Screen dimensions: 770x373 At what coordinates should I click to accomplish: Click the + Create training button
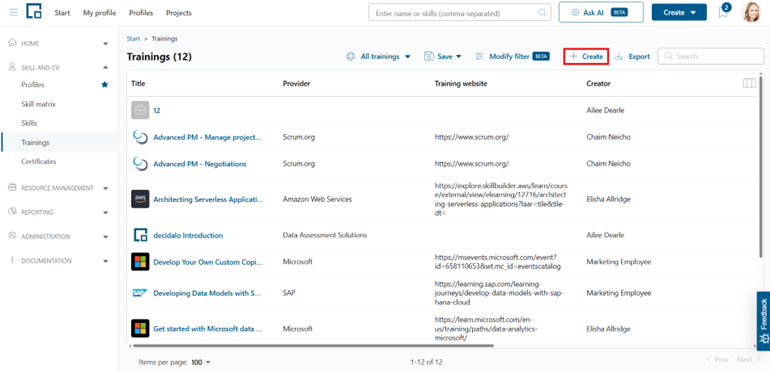coord(586,56)
